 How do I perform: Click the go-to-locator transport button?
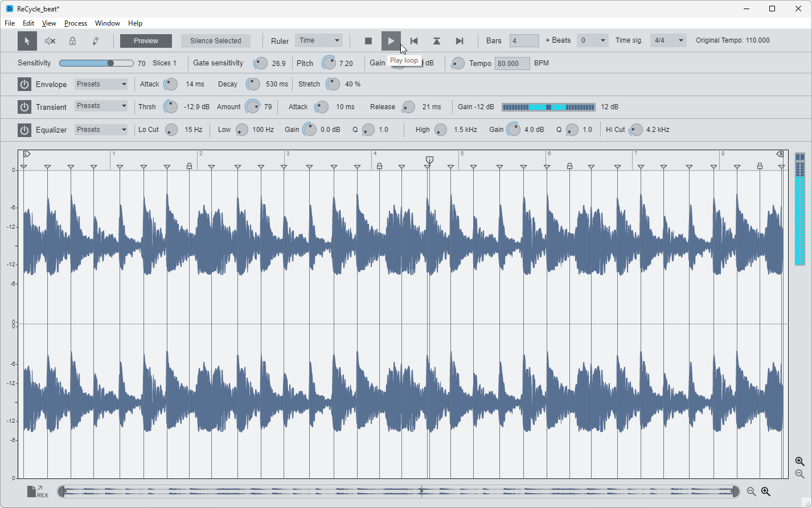tap(437, 41)
